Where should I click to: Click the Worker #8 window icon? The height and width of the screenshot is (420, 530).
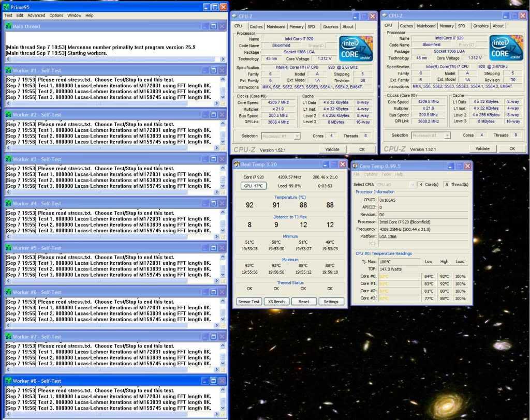8,381
